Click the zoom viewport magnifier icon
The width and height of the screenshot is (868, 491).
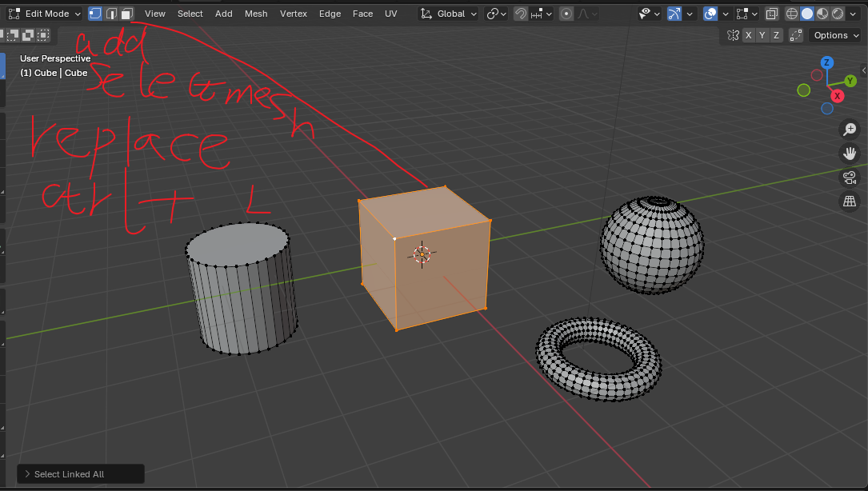point(849,130)
